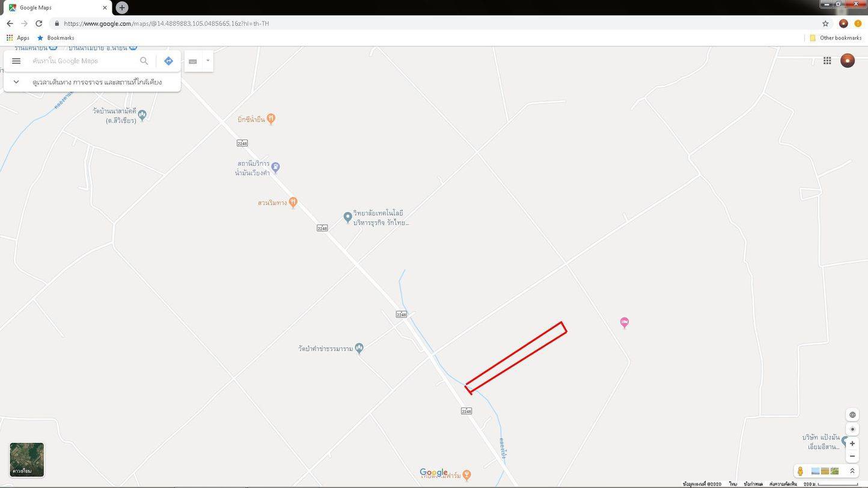Click the orange farm restaurant pin at bottom
This screenshot has height=488, width=868.
tap(467, 475)
